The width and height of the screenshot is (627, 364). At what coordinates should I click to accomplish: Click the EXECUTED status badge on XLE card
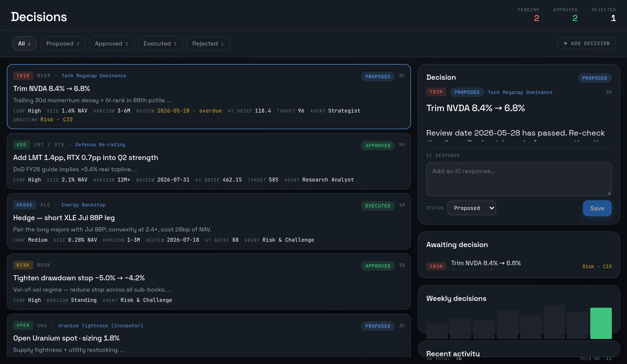coord(378,206)
